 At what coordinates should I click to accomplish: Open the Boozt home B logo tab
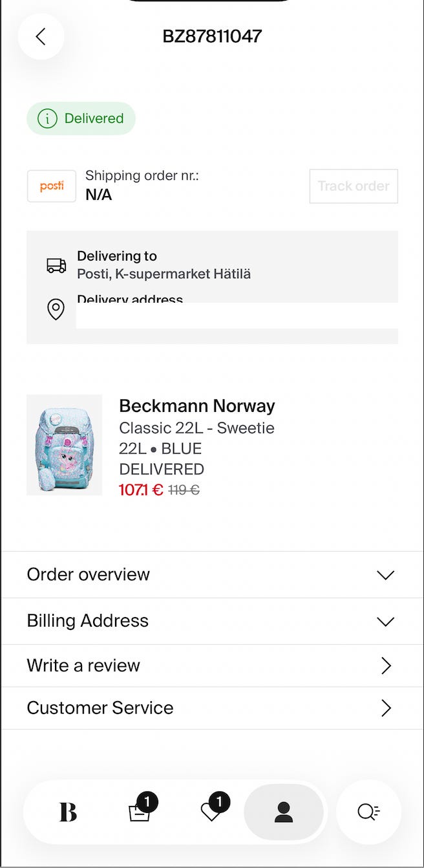coord(68,812)
